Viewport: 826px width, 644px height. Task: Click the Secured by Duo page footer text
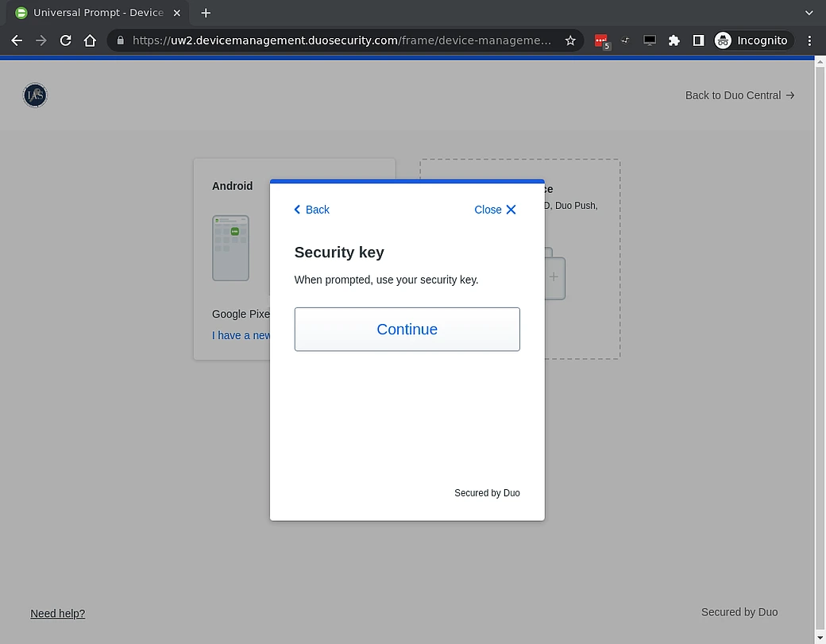coord(739,612)
